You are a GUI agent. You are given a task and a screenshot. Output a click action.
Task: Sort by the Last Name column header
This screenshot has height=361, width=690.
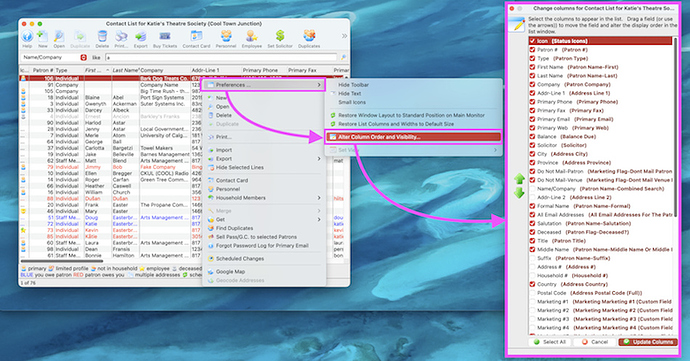(x=125, y=70)
